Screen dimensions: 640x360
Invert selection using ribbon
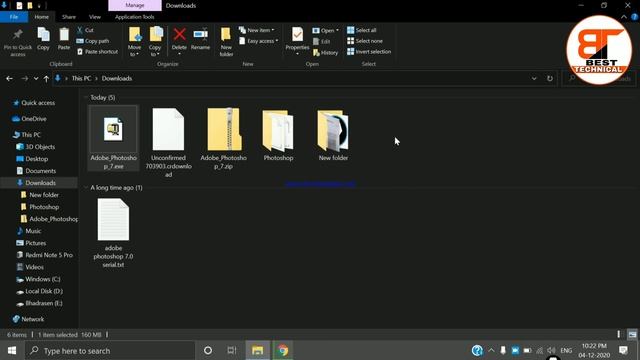pos(369,52)
